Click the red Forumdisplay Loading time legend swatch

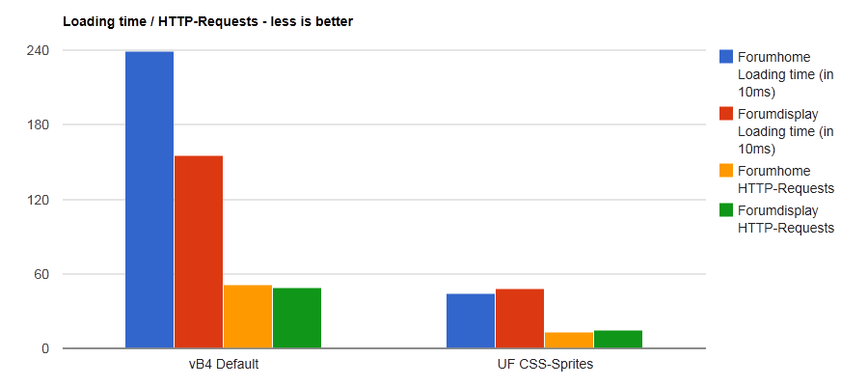[x=726, y=114]
